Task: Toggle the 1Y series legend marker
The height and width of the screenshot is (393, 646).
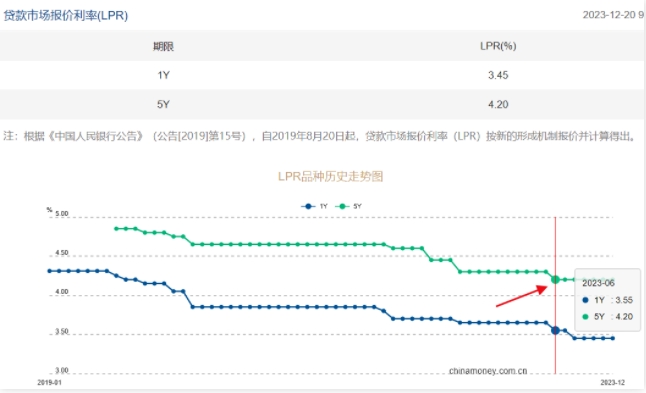Action: (x=308, y=206)
